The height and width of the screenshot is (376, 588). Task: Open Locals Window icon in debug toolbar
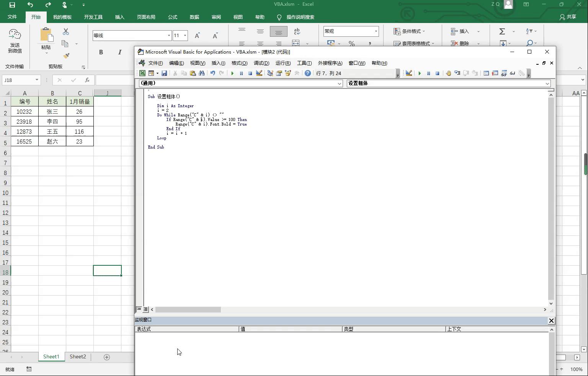point(486,73)
